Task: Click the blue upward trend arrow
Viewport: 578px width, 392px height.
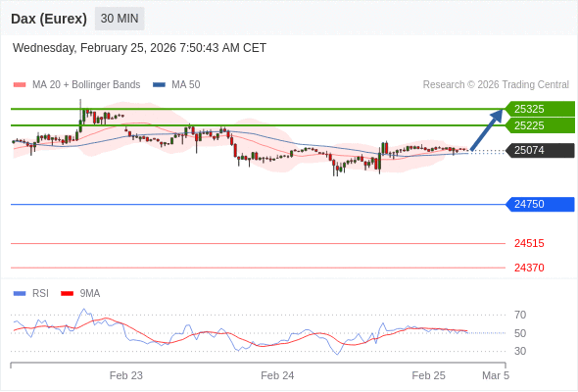Action: (x=487, y=129)
